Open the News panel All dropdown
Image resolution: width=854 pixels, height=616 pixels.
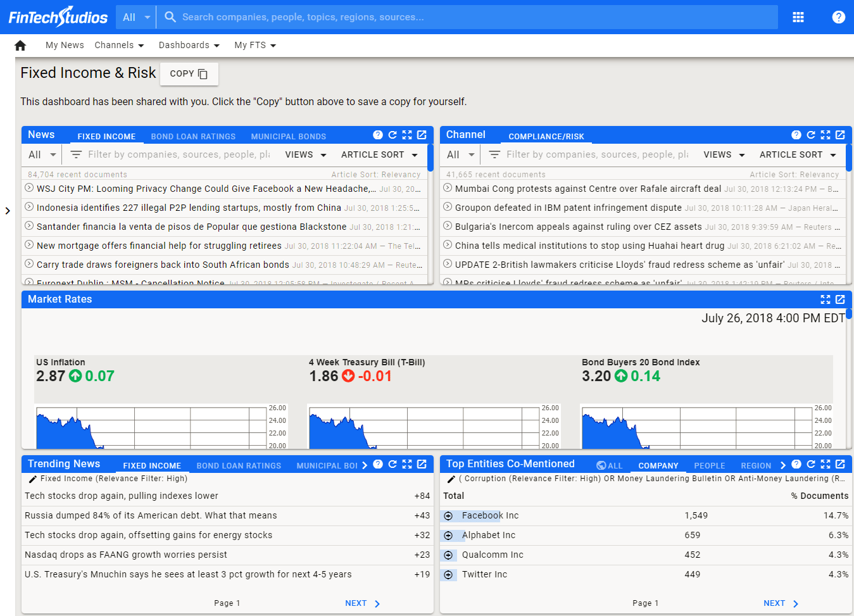tap(42, 154)
